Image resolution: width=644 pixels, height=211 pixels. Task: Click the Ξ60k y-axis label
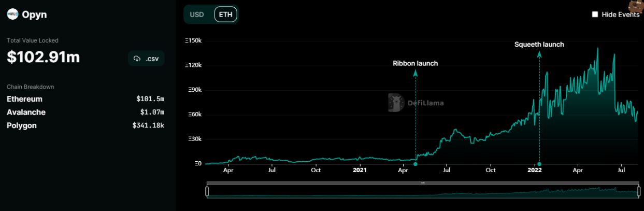point(195,115)
